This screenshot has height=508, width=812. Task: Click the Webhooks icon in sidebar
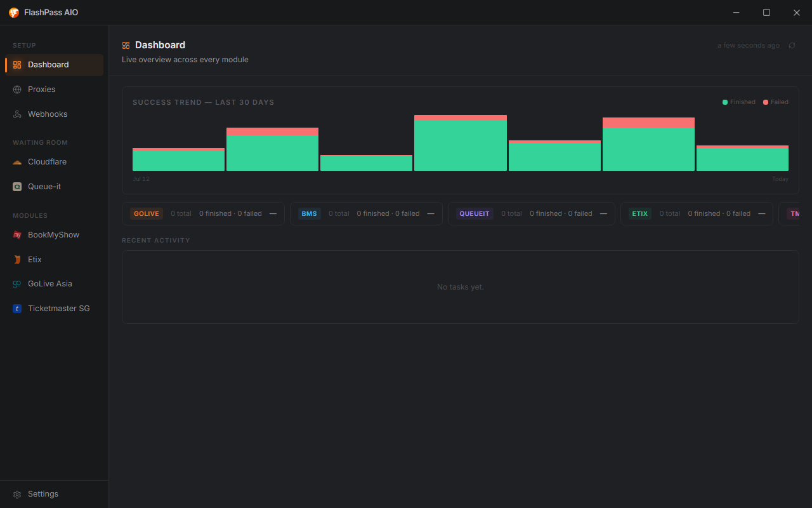17,114
